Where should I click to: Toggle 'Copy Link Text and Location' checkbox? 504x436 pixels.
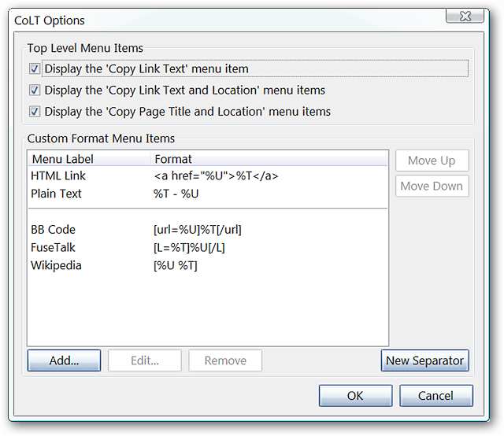pyautogui.click(x=35, y=91)
